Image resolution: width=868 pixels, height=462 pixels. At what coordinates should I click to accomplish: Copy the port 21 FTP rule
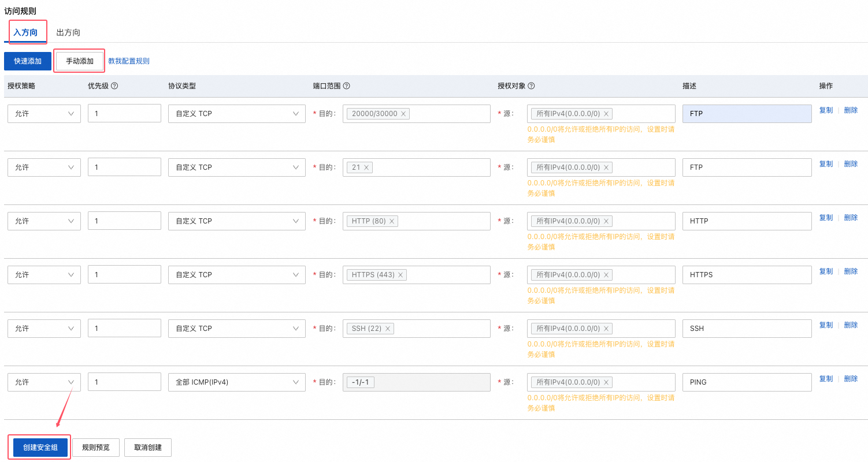point(826,164)
